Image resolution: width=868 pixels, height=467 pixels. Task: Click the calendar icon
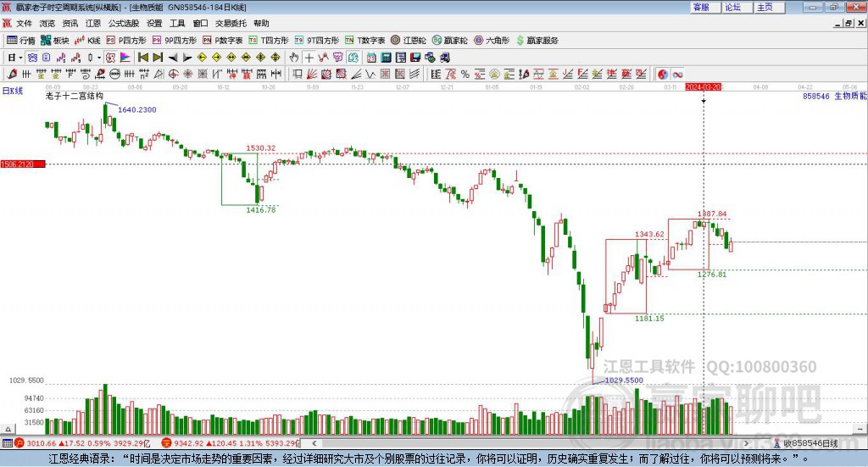pos(371,58)
